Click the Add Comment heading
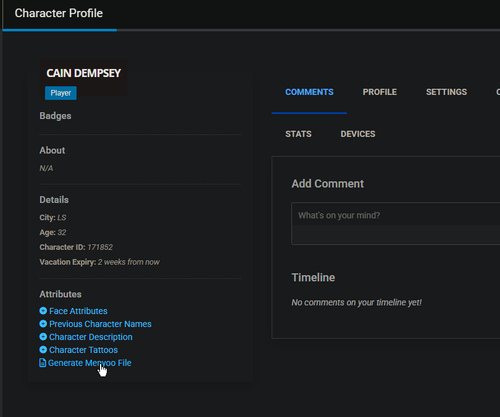This screenshot has height=417, width=500. [328, 184]
